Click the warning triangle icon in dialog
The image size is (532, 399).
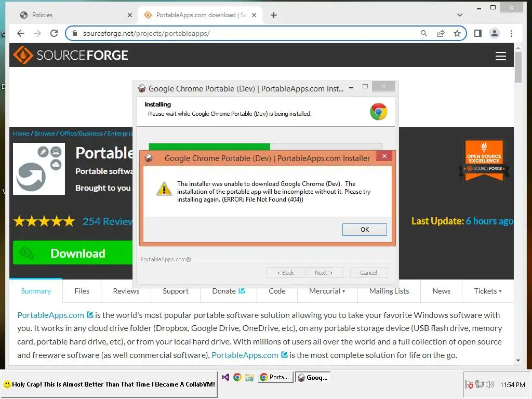(164, 189)
